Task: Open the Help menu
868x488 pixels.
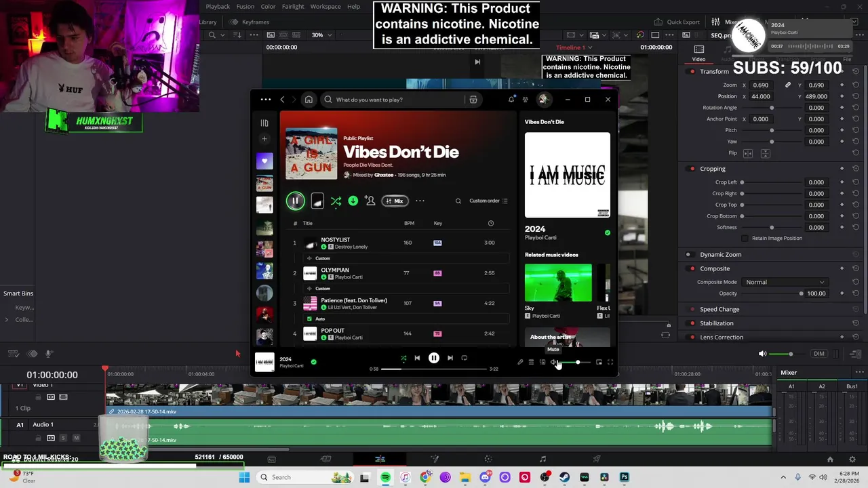Action: click(353, 7)
